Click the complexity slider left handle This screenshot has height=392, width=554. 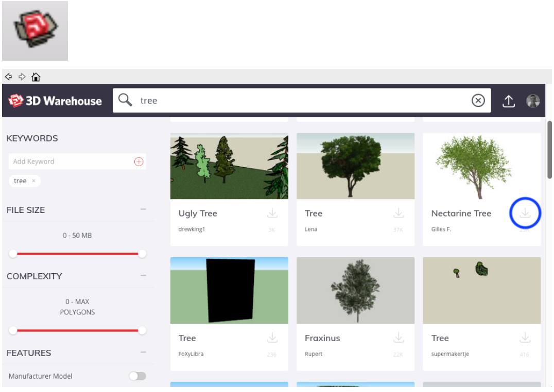coord(13,330)
